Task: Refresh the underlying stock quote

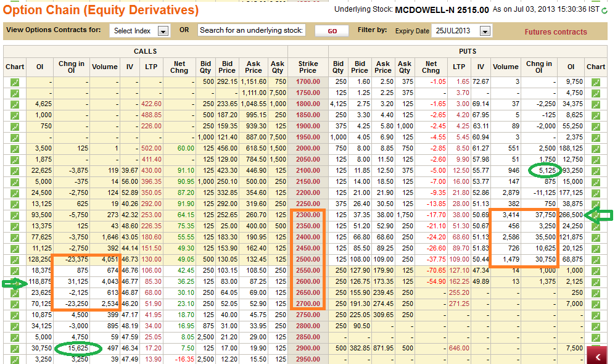Action: (x=605, y=10)
